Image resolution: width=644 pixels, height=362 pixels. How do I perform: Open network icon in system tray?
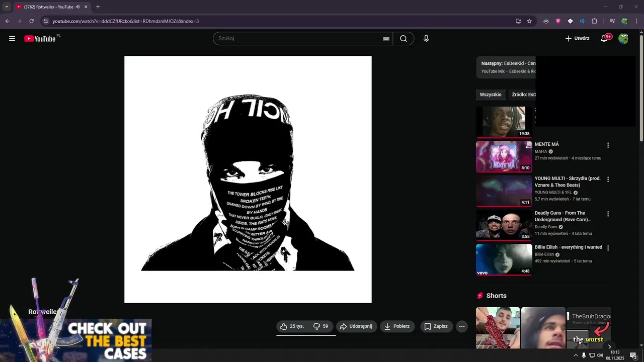[x=592, y=355]
